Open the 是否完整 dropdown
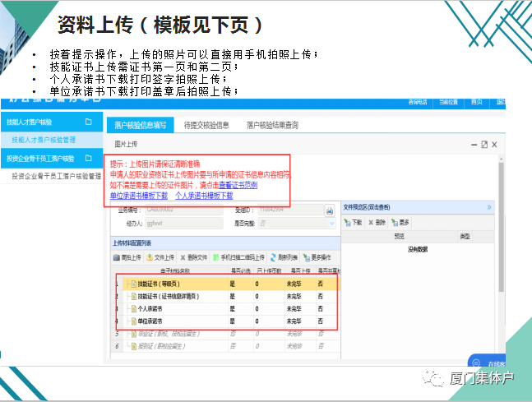532x402 pixels. pyautogui.click(x=330, y=223)
